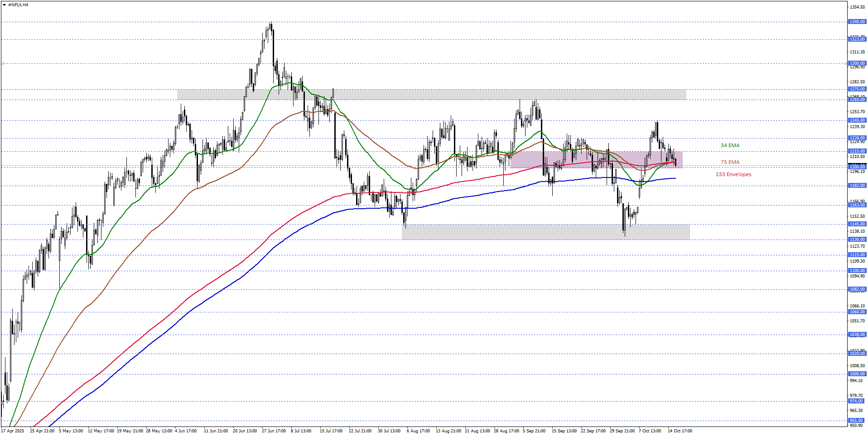
Task: Click the 1340.00 level price tag
Action: [857, 22]
